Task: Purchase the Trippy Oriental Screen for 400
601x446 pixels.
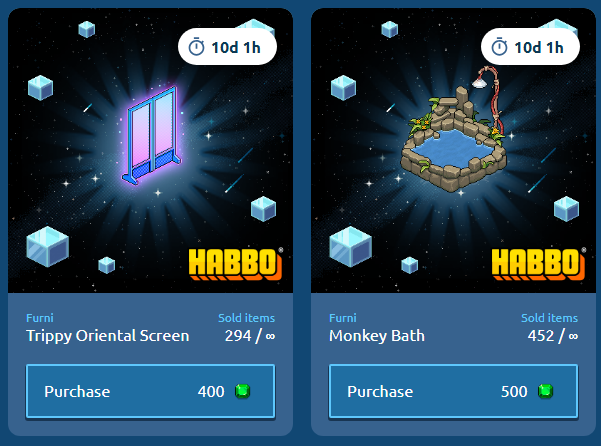Action: (150, 391)
